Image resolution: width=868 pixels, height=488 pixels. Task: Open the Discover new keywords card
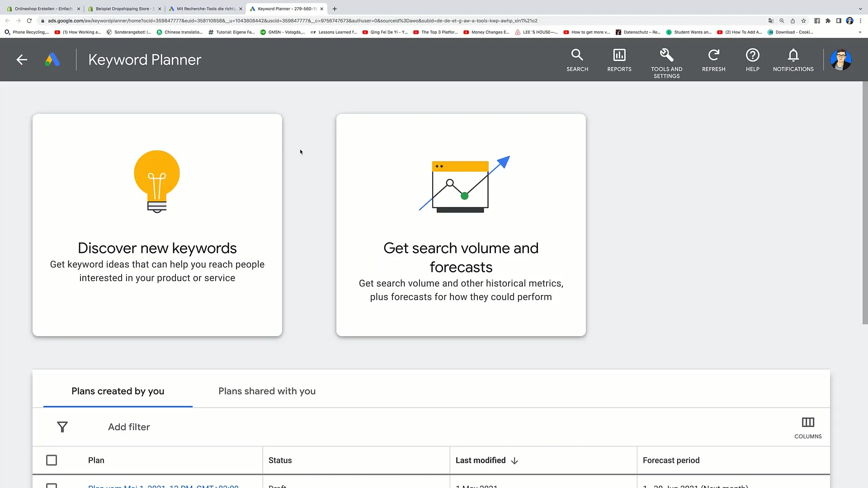click(157, 225)
